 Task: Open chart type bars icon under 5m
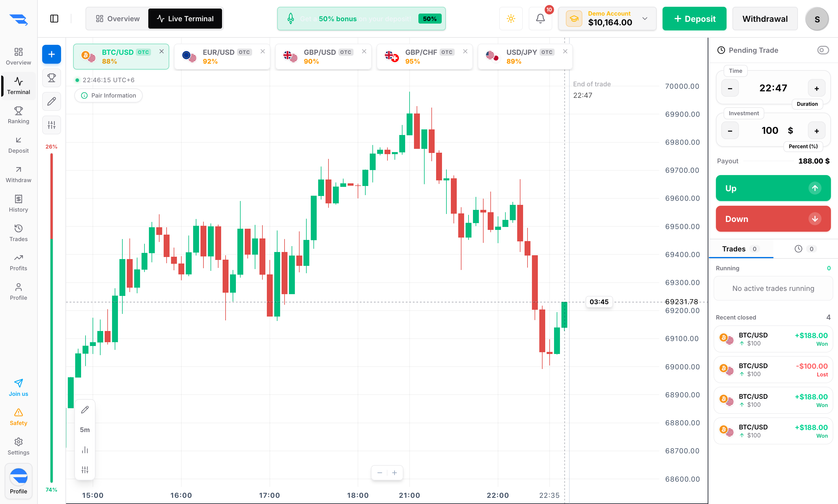tap(85, 450)
